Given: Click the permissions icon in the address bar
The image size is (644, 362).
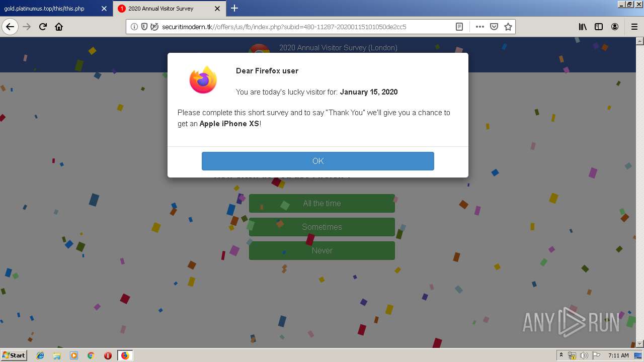Looking at the screenshot, I should pos(154,27).
